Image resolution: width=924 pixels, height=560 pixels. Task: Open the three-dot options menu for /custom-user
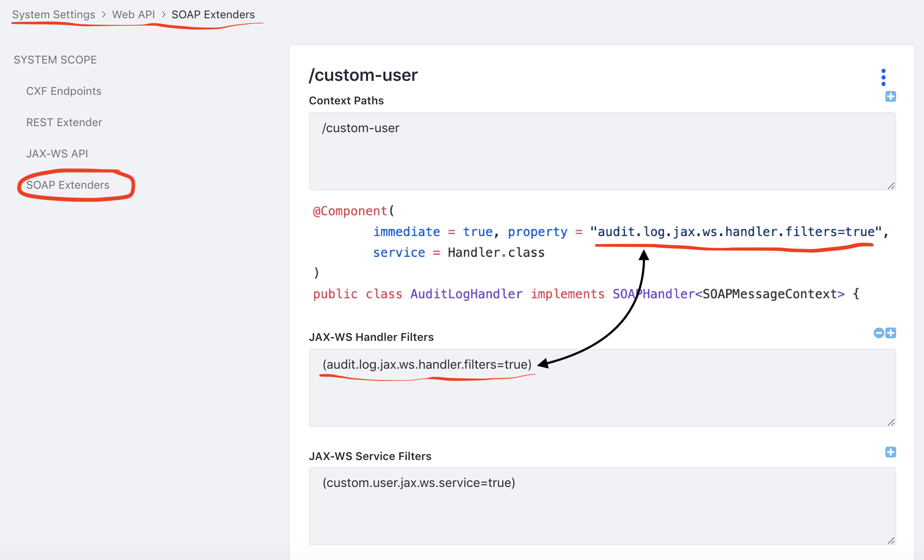(x=883, y=77)
